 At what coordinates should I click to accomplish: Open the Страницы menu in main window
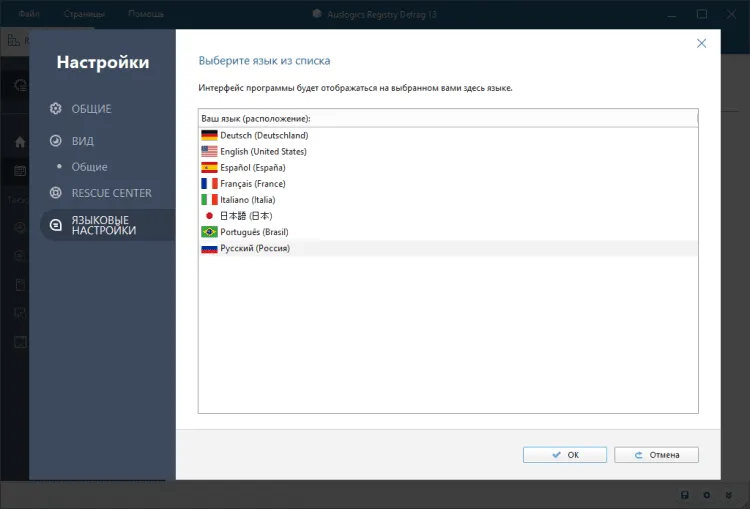click(x=84, y=14)
